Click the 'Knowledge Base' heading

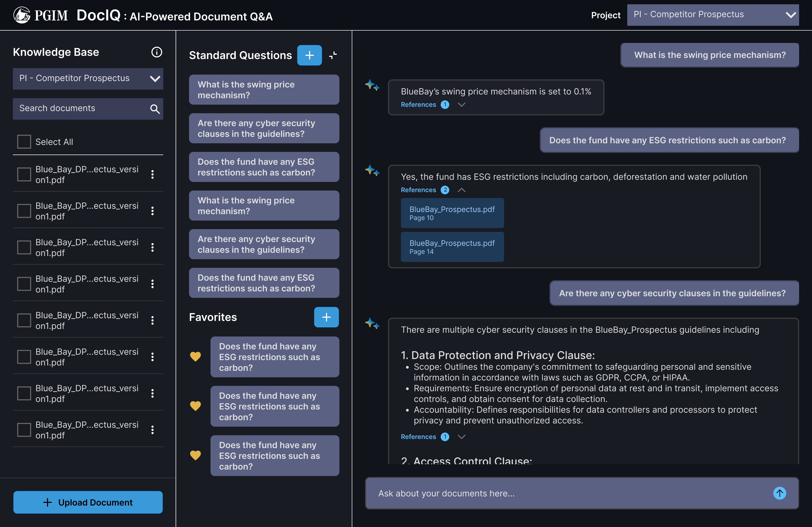pos(56,52)
